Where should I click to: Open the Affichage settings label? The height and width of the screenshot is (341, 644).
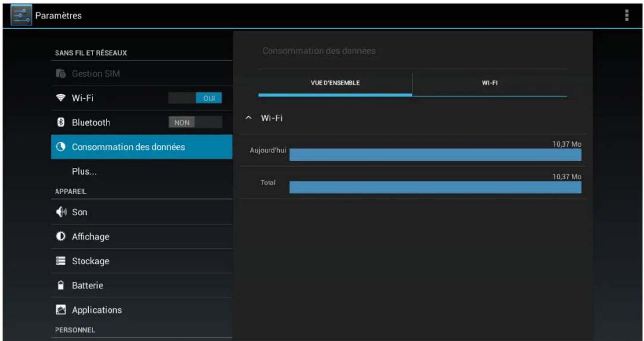point(90,236)
